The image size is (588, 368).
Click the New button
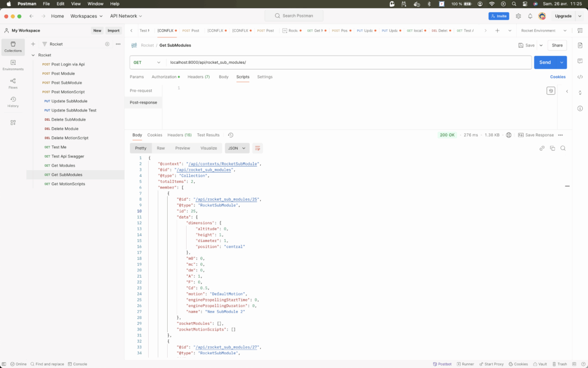coord(97,31)
